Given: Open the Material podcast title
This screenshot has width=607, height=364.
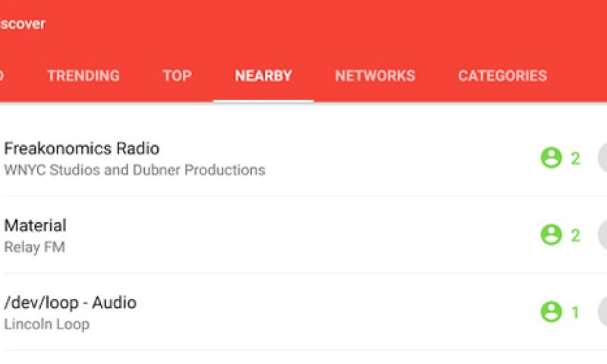Looking at the screenshot, I should click(35, 225).
